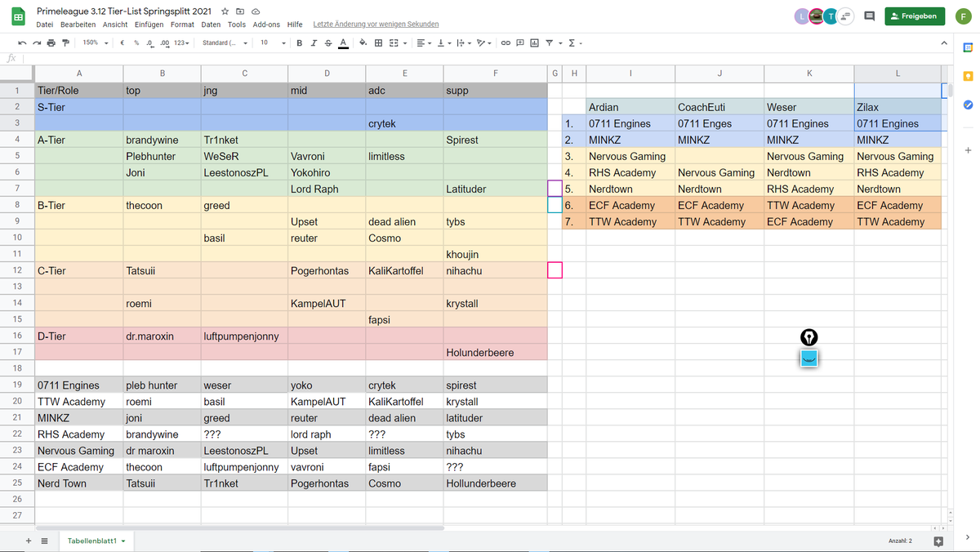Select cell containing crytek in row 3
This screenshot has width=980, height=552.
click(x=404, y=123)
